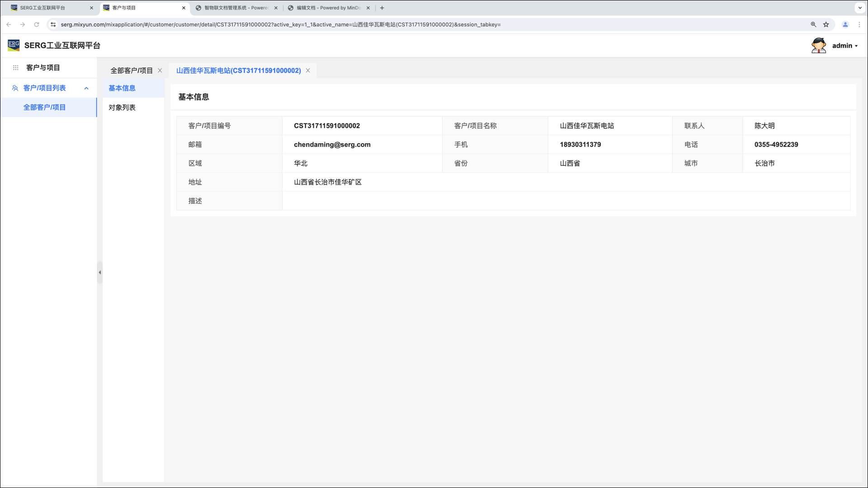This screenshot has width=868, height=488.
Task: Close the 全部客户/项目 tab
Action: point(160,70)
